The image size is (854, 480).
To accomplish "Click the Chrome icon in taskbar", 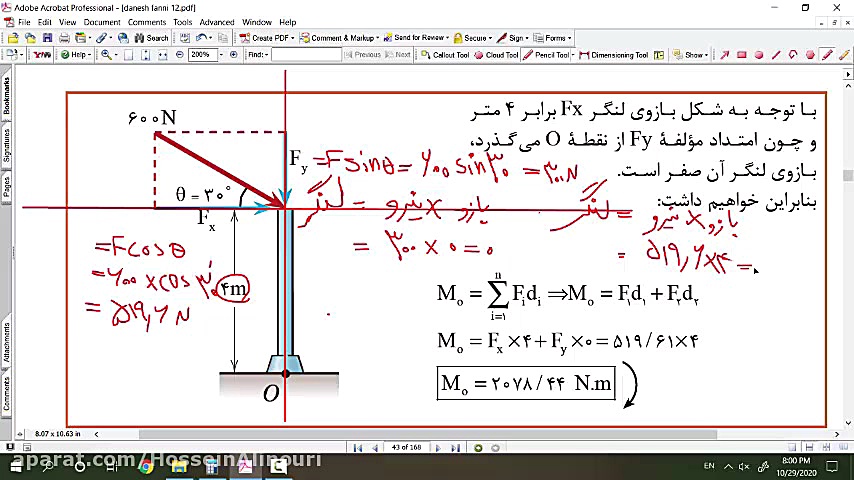I will pyautogui.click(x=145, y=467).
